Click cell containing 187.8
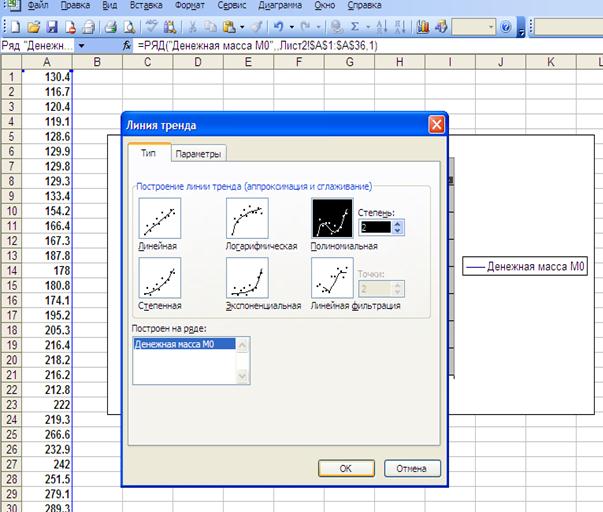 coord(47,255)
